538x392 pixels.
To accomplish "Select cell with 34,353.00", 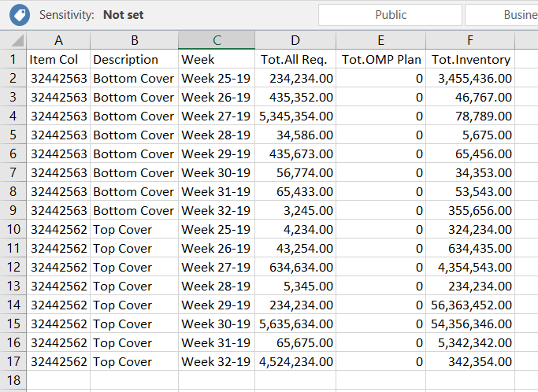I will 470,172.
